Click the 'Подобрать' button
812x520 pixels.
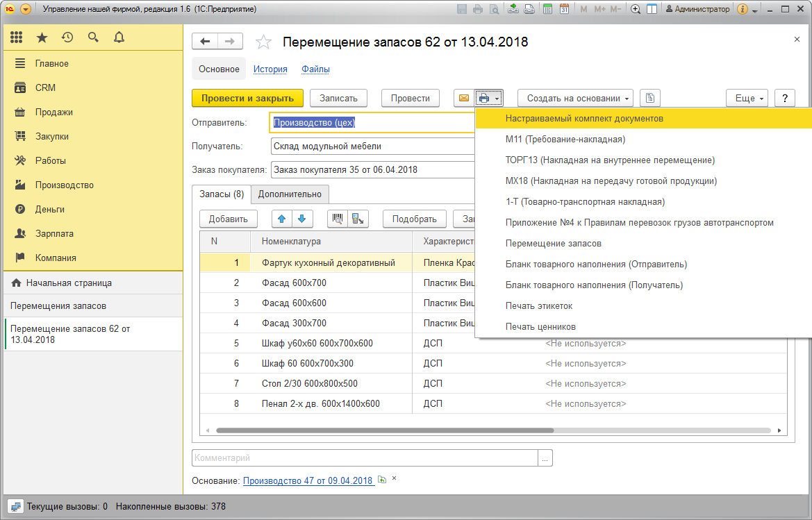point(414,219)
